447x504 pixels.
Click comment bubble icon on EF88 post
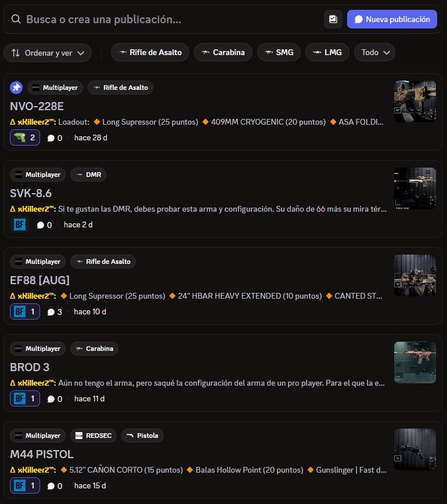(x=51, y=312)
